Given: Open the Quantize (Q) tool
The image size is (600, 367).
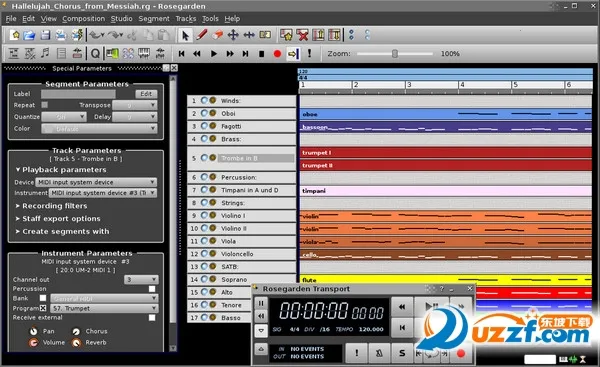Looking at the screenshot, I should click(95, 54).
